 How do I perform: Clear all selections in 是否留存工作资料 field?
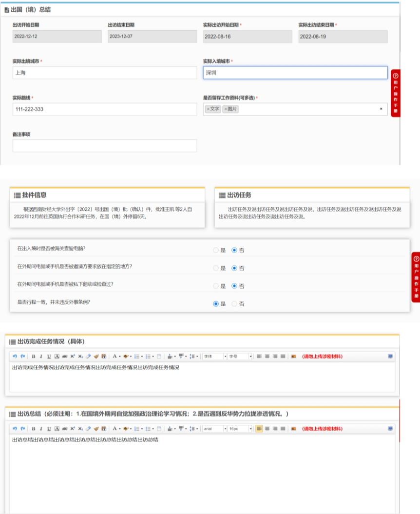point(381,109)
